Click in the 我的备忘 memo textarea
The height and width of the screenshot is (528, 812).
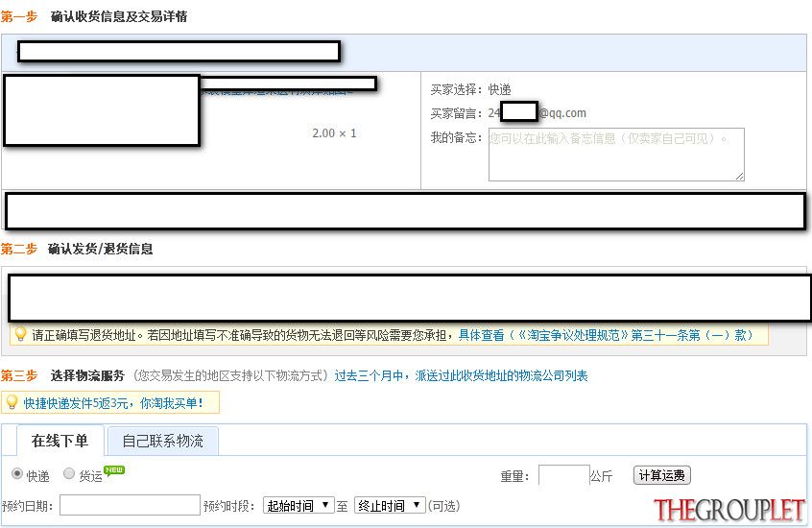(616, 155)
